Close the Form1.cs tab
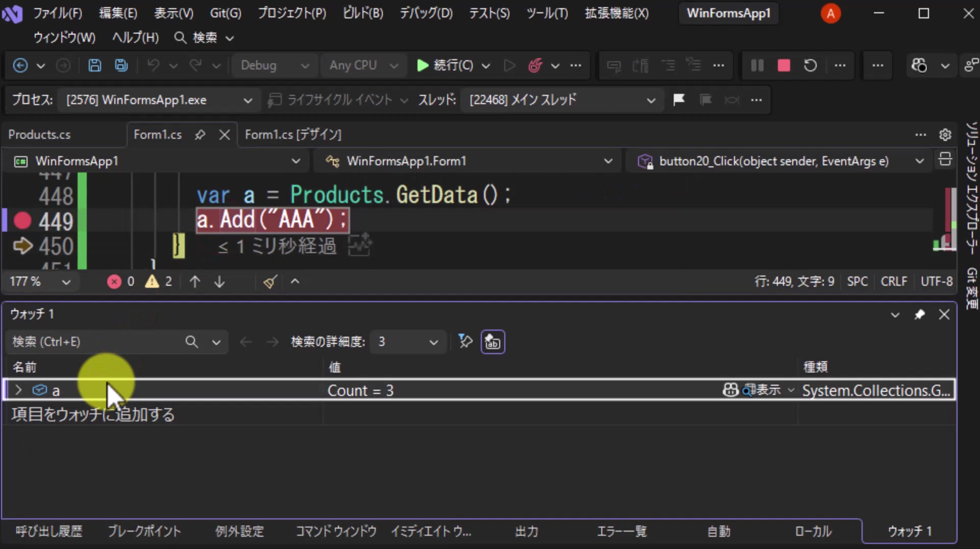Viewport: 980px width, 549px height. click(224, 135)
